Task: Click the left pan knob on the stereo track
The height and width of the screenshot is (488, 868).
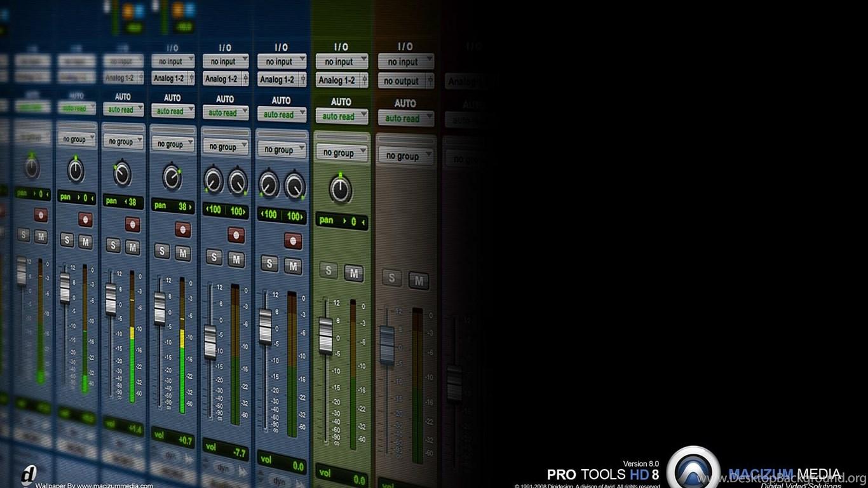Action: (212, 181)
